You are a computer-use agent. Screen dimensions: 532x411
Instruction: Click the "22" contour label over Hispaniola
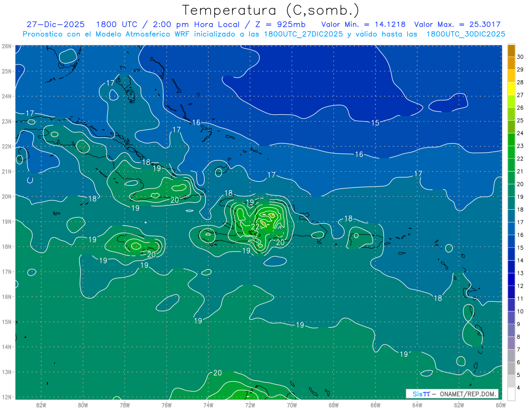pyautogui.click(x=255, y=227)
